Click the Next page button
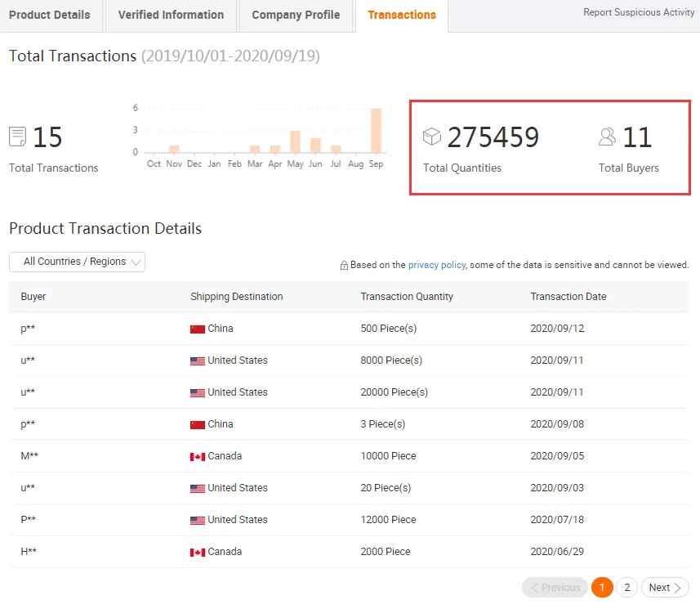700x609 pixels. click(665, 587)
